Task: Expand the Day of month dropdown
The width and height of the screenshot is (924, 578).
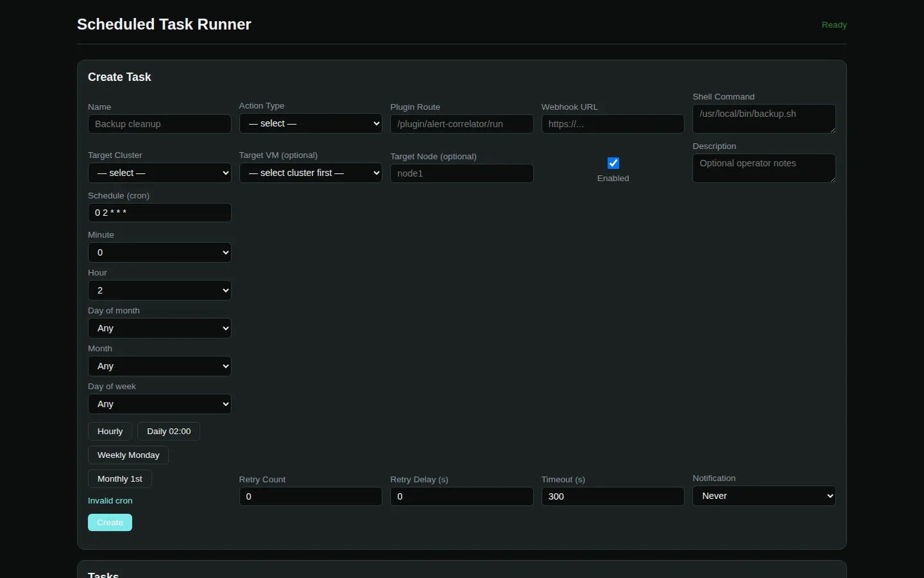Action: click(x=160, y=328)
